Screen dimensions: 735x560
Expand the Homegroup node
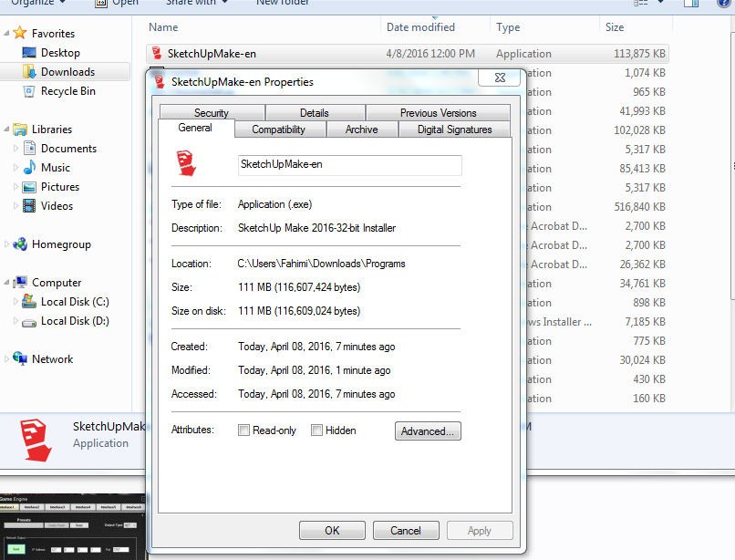(x=6, y=244)
